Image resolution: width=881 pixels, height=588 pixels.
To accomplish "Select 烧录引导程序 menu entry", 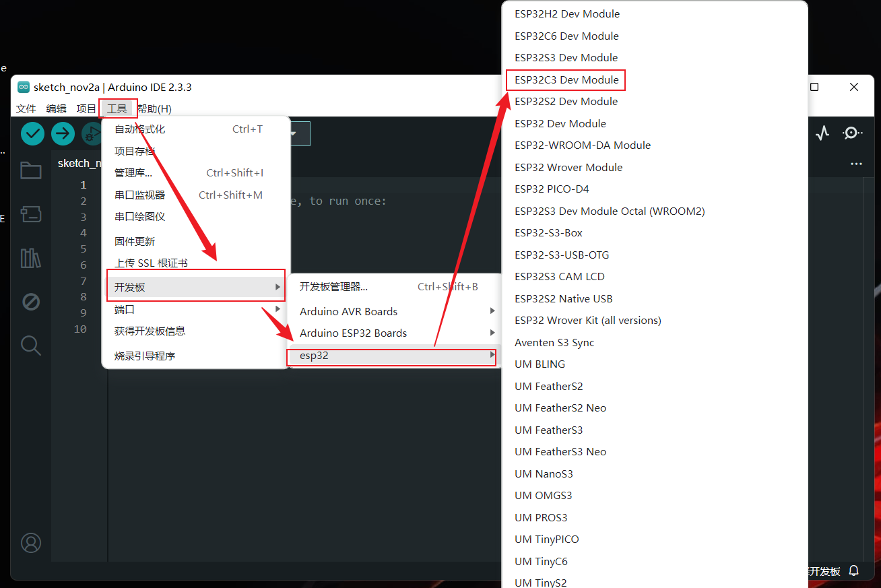I will point(196,356).
